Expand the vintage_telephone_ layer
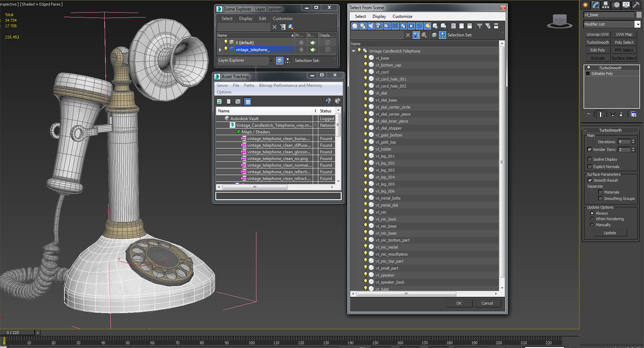Viewport: 644px width, 348px height. click(x=220, y=50)
